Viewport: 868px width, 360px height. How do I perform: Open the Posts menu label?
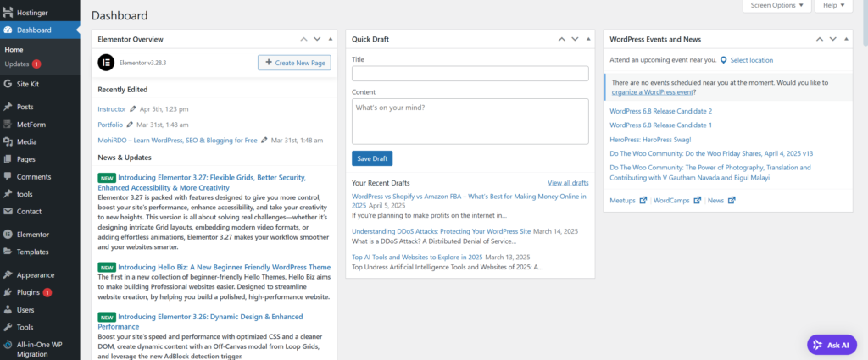pyautogui.click(x=25, y=107)
